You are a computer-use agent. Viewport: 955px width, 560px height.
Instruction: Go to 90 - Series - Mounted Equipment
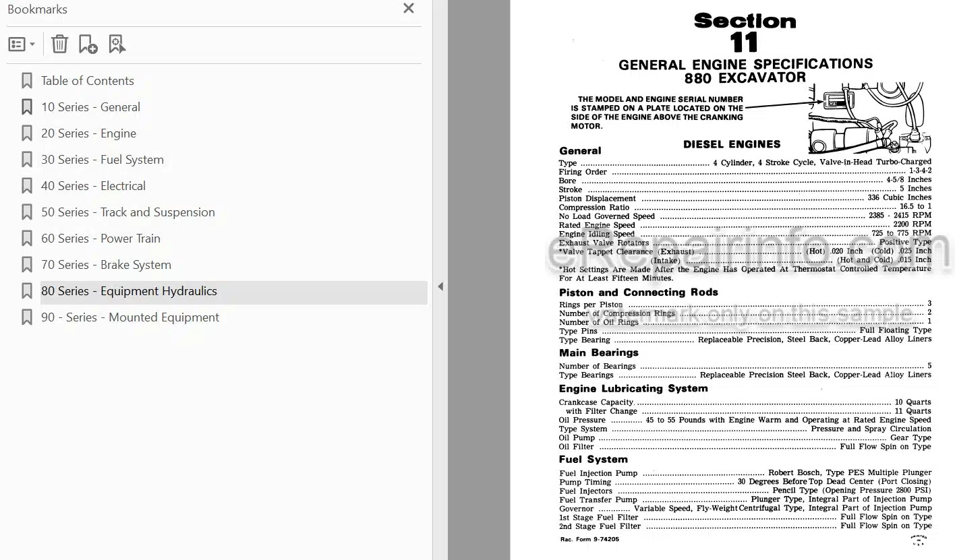tap(130, 317)
